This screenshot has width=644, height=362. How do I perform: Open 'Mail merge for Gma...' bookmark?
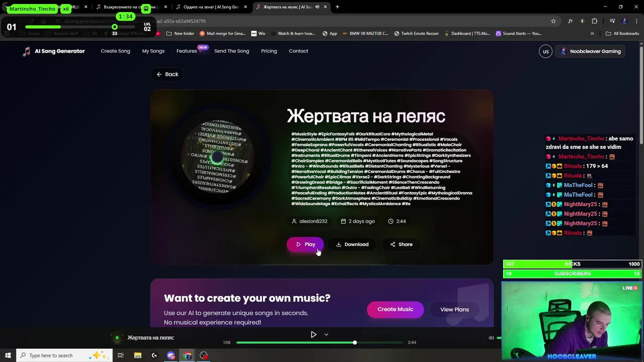pyautogui.click(x=222, y=34)
